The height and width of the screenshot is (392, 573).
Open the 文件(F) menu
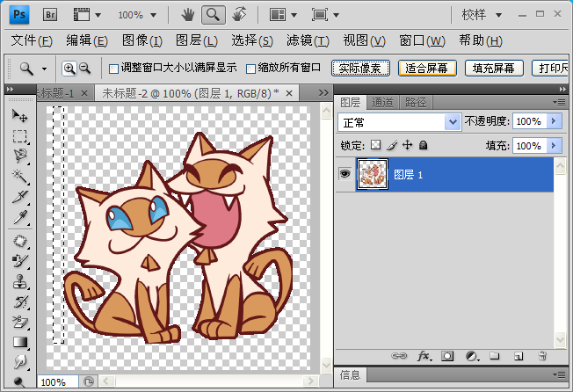pyautogui.click(x=32, y=40)
